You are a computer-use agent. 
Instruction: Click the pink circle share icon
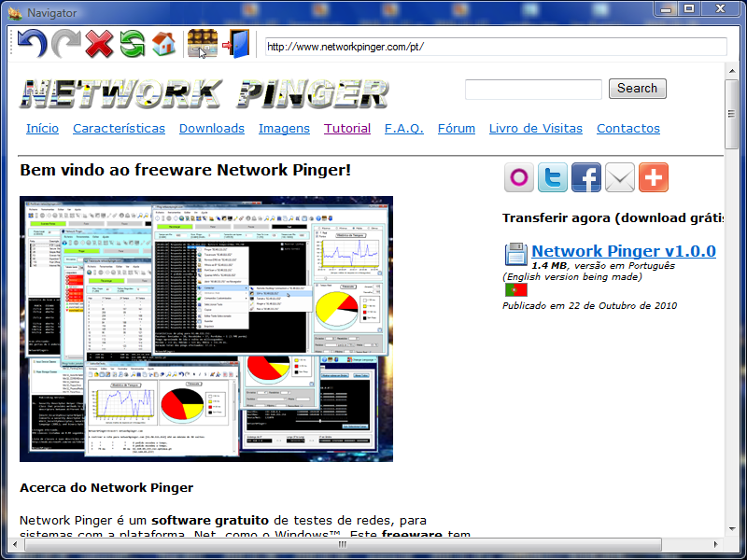click(x=519, y=177)
